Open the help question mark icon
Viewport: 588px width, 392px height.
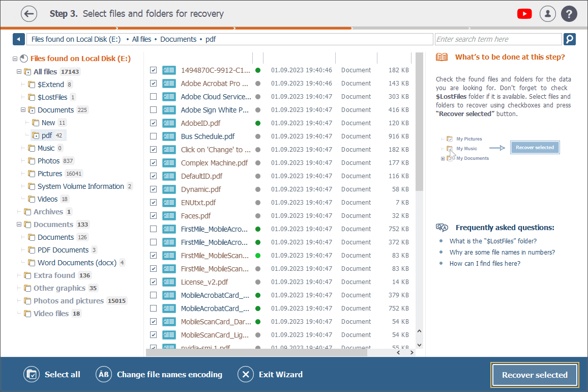(569, 14)
